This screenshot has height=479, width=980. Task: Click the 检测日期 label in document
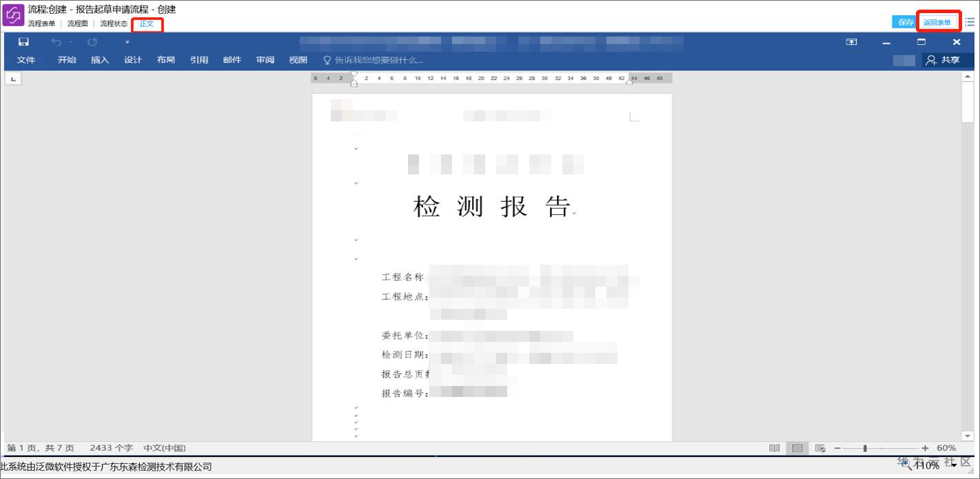tap(405, 356)
